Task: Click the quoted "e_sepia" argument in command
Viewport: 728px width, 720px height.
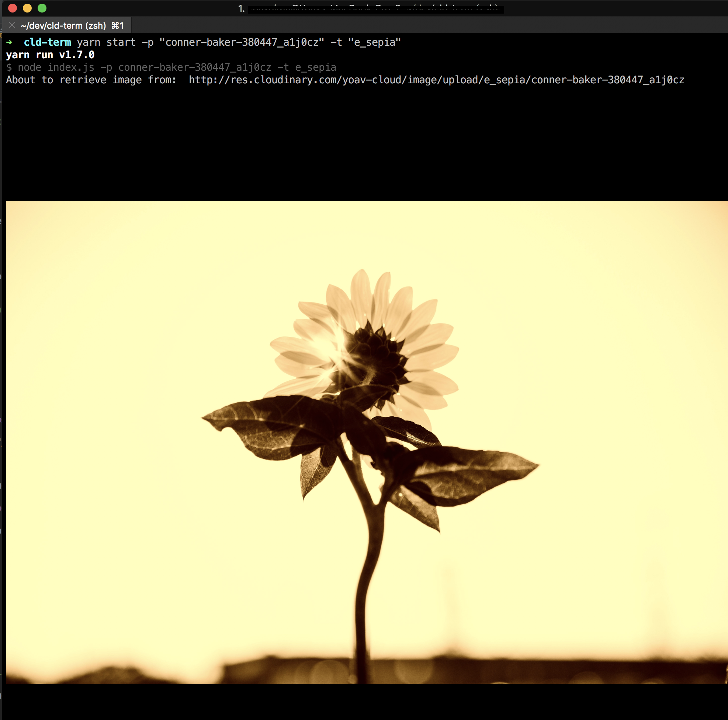Action: (374, 42)
